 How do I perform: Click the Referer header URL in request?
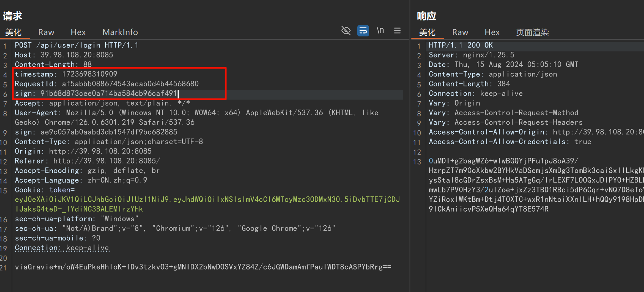click(x=106, y=161)
